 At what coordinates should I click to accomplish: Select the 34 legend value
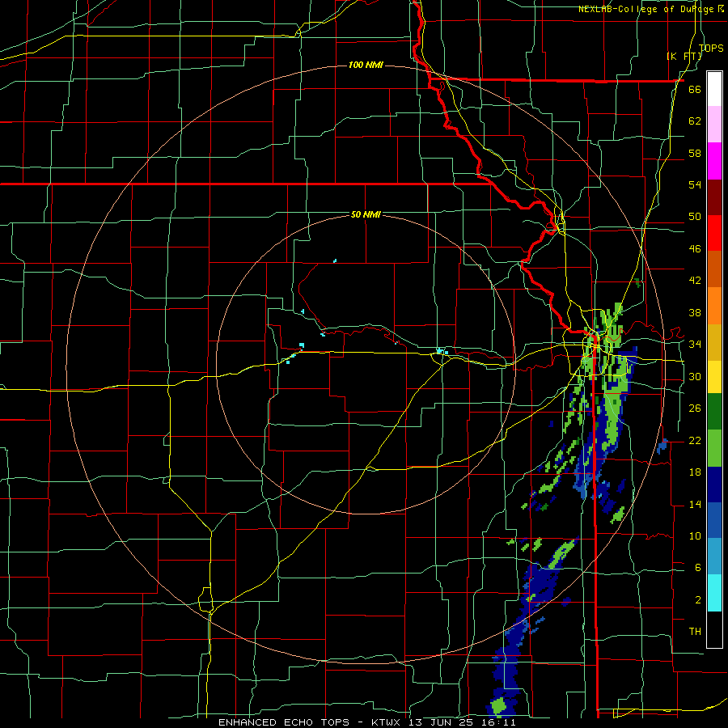pyautogui.click(x=695, y=344)
